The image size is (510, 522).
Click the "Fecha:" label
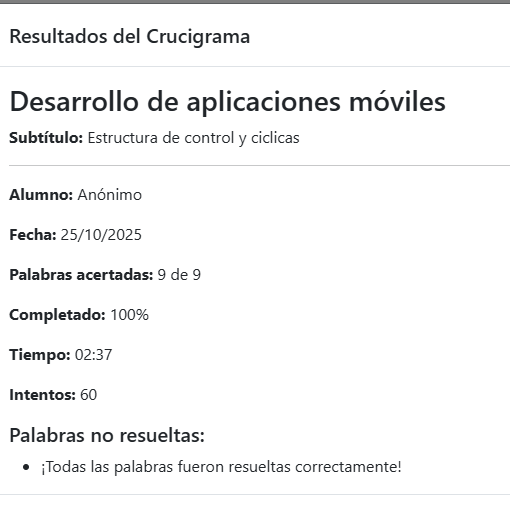33,235
